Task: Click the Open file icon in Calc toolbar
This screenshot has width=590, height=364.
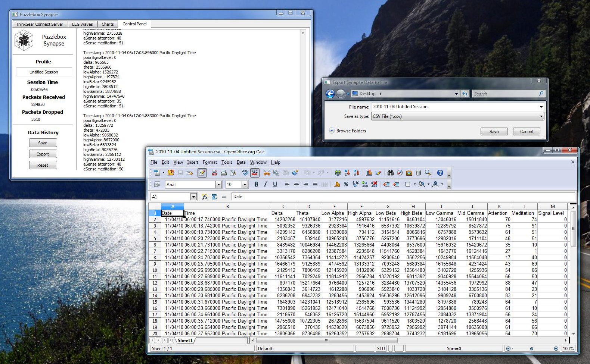Action: 171,173
